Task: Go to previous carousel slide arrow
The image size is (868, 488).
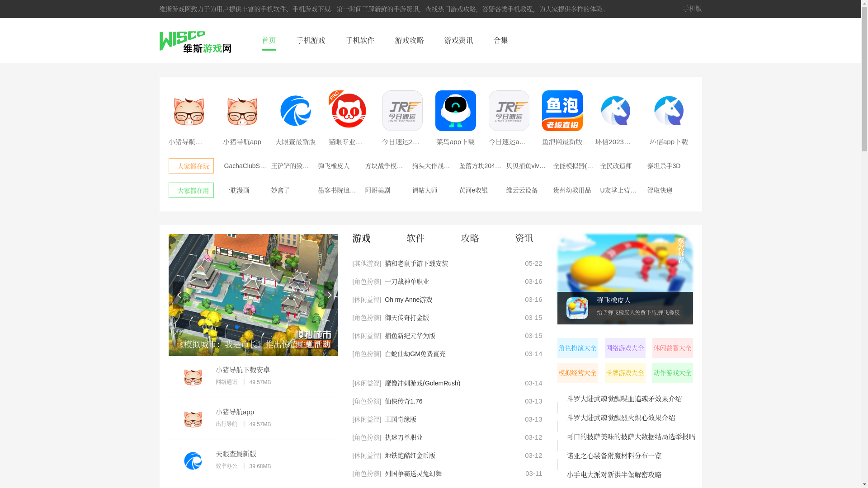Action: click(179, 295)
